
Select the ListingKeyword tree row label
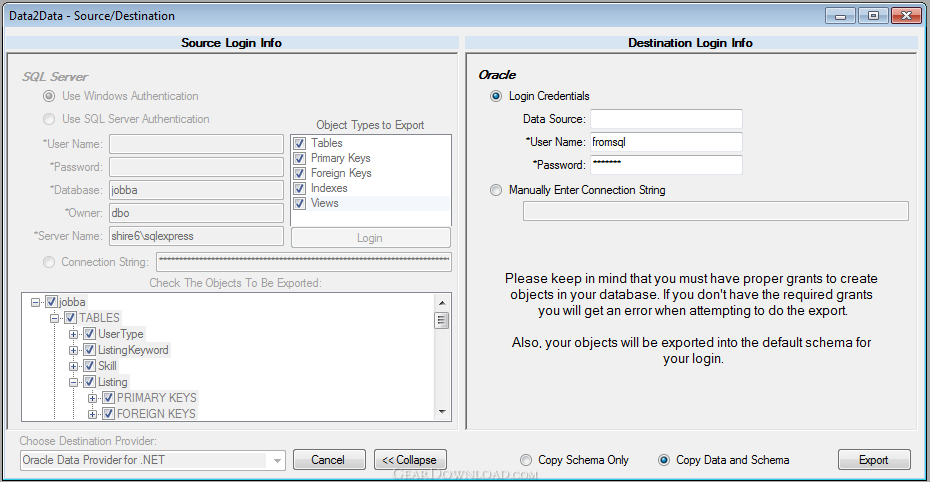click(133, 350)
